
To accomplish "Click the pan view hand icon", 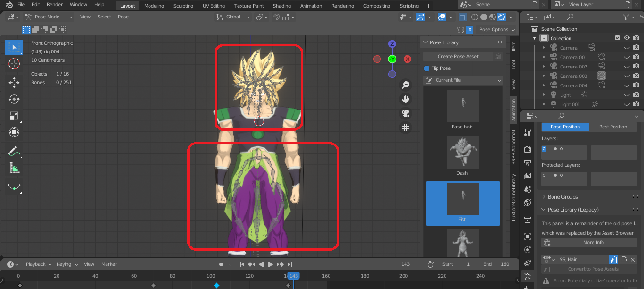I will [x=405, y=99].
